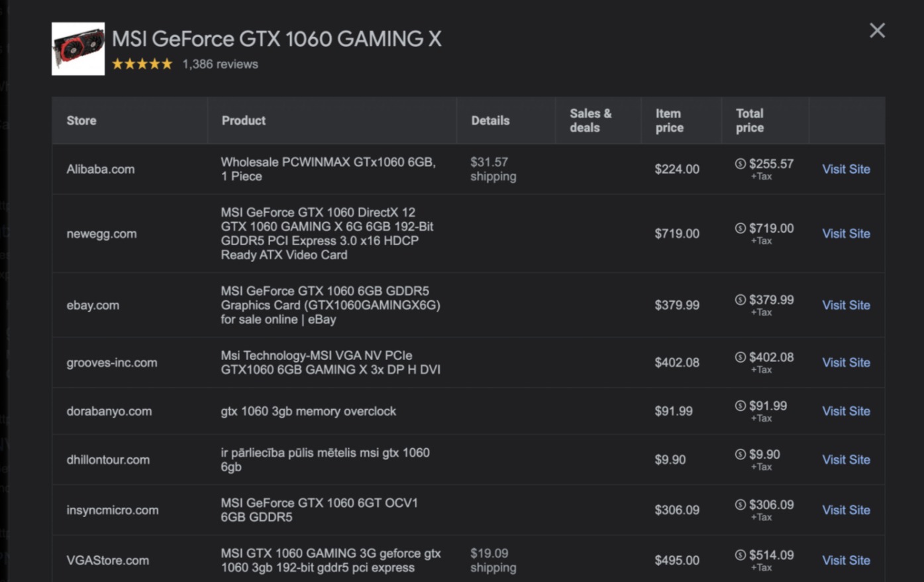Click price info icon next to $255.57
Viewport: 924px width, 582px height.
tap(741, 164)
